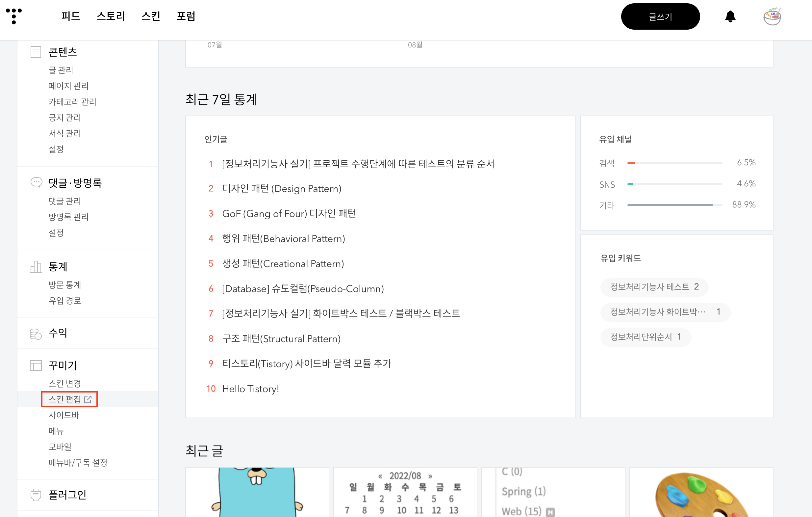Screen dimensions: 812x517
Task: Open 카테고리 관리 in sidebar
Action: 72,101
